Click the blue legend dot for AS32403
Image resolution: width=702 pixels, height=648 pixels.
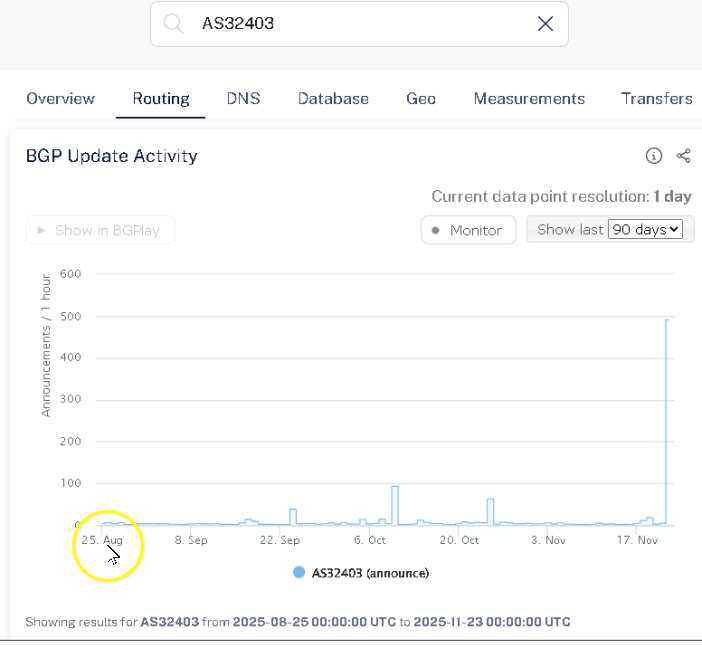(x=298, y=573)
